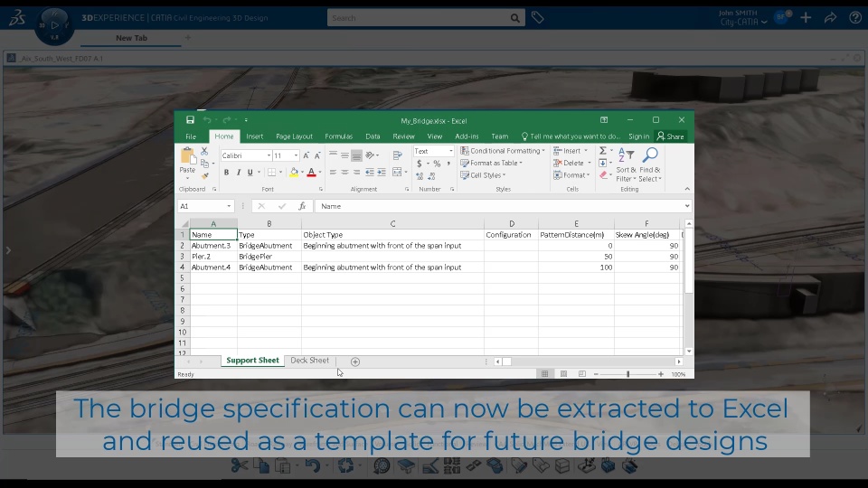Click the 3DEXPERIENCE compass play button
The width and height of the screenshot is (868, 488).
(55, 25)
